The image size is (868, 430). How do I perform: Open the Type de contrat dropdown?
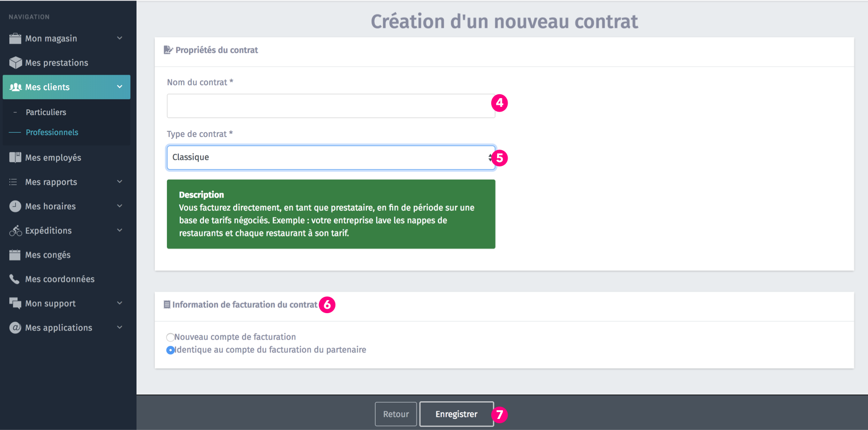(331, 158)
